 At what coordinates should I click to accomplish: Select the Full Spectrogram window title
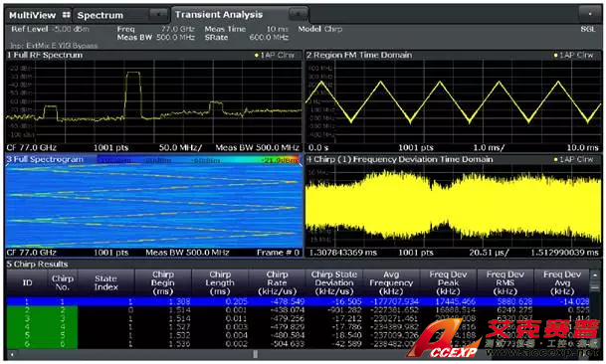(45, 159)
